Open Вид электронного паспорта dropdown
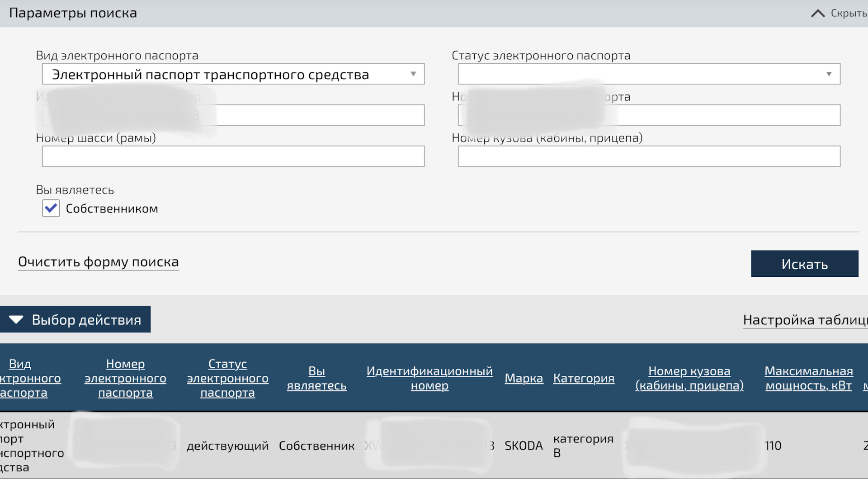Image resolution: width=868 pixels, height=479 pixels. 233,74
